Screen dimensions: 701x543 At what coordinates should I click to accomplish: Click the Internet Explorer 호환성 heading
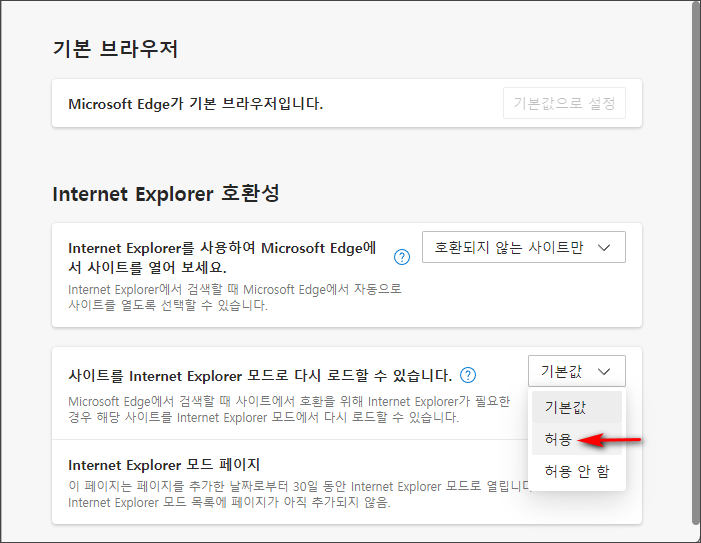166,194
